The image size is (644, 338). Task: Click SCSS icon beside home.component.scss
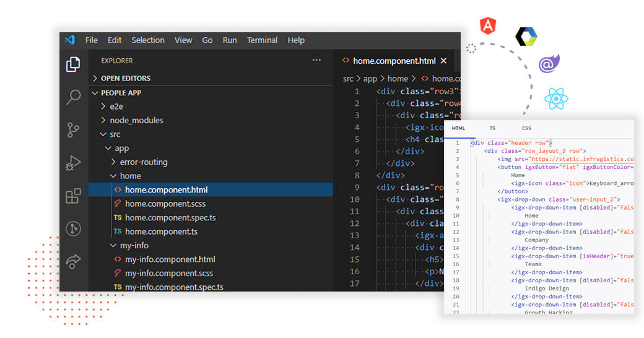(118, 203)
